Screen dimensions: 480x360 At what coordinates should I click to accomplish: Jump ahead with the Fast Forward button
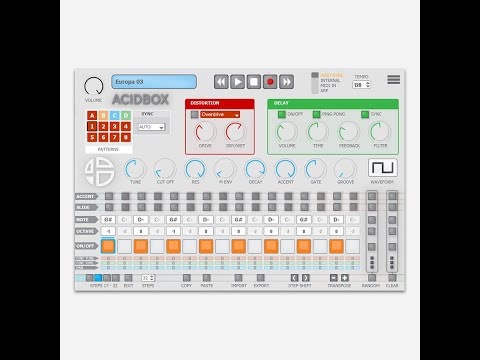click(x=286, y=82)
